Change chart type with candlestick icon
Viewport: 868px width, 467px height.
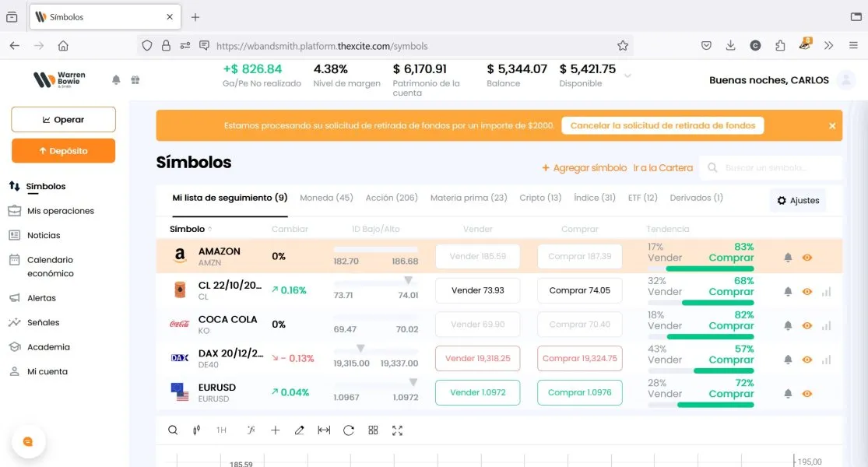point(196,430)
